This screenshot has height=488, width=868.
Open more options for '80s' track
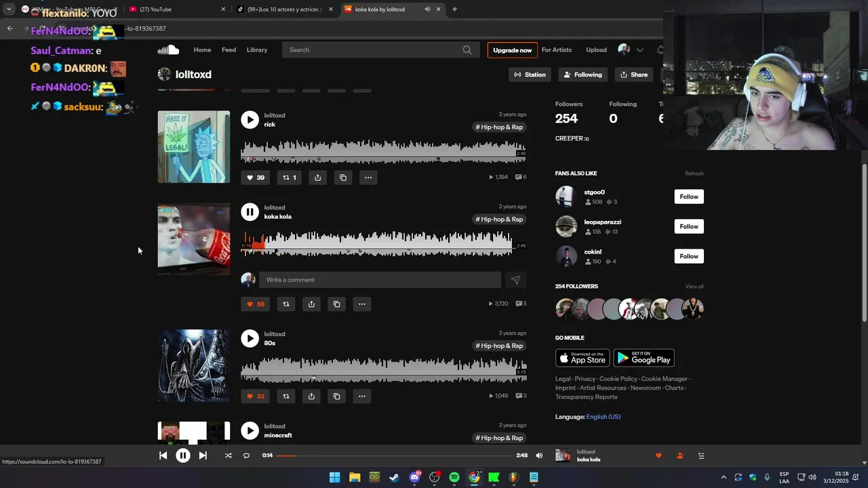click(x=362, y=396)
